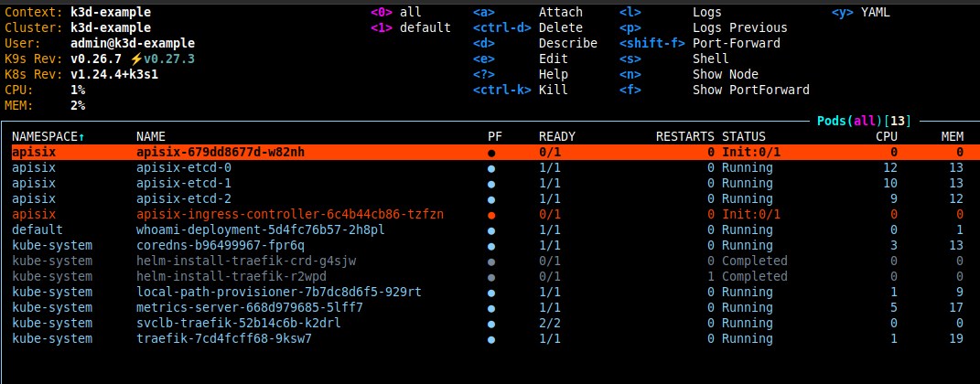This screenshot has height=384, width=980.
Task: Click port-forward dot for coredns pod
Action: click(491, 246)
